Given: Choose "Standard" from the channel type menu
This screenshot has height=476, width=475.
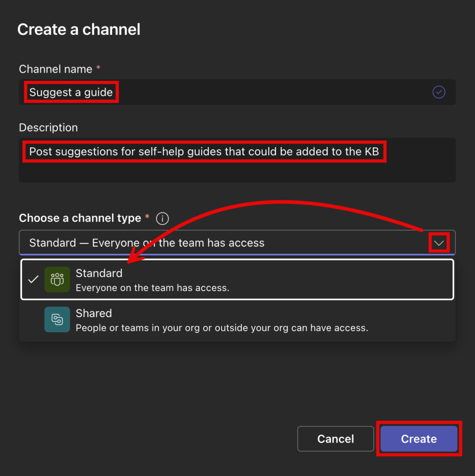Looking at the screenshot, I should coord(186,279).
